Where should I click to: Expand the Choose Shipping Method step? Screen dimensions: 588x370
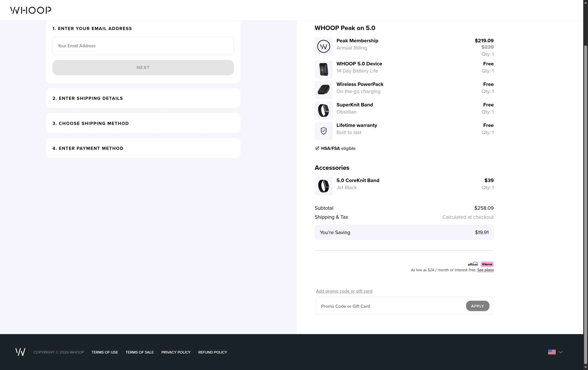coord(143,123)
